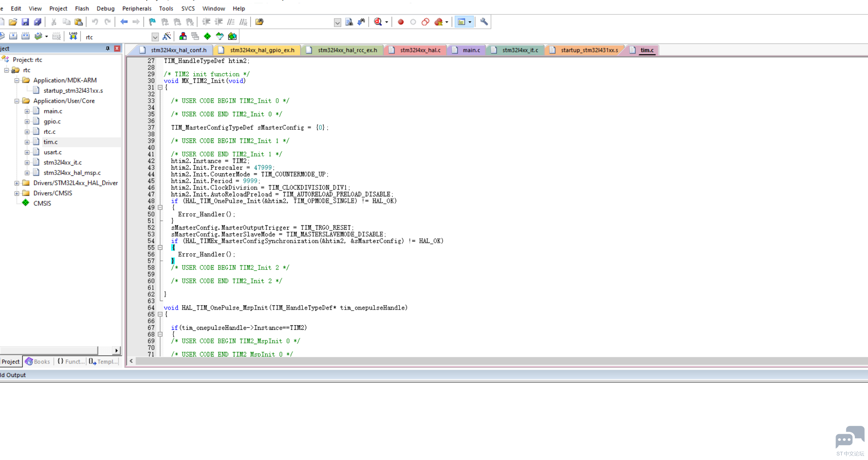Start or stop debug session

(378, 22)
